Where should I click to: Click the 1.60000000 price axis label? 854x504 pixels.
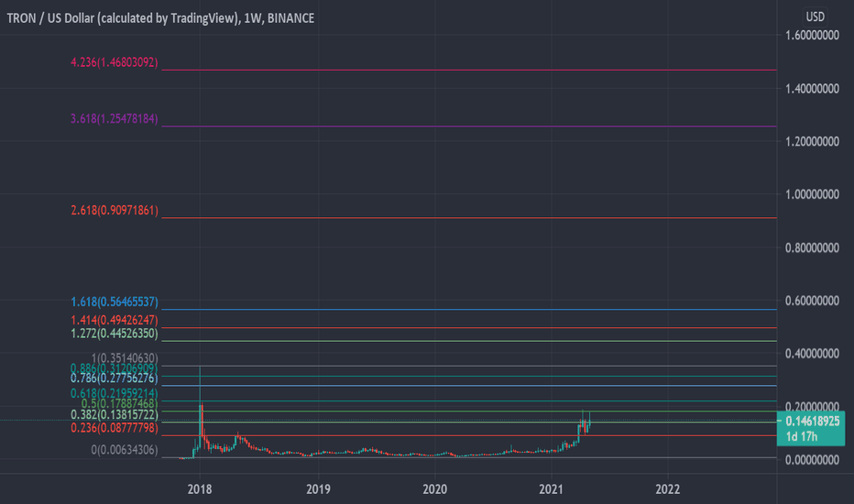pos(812,36)
